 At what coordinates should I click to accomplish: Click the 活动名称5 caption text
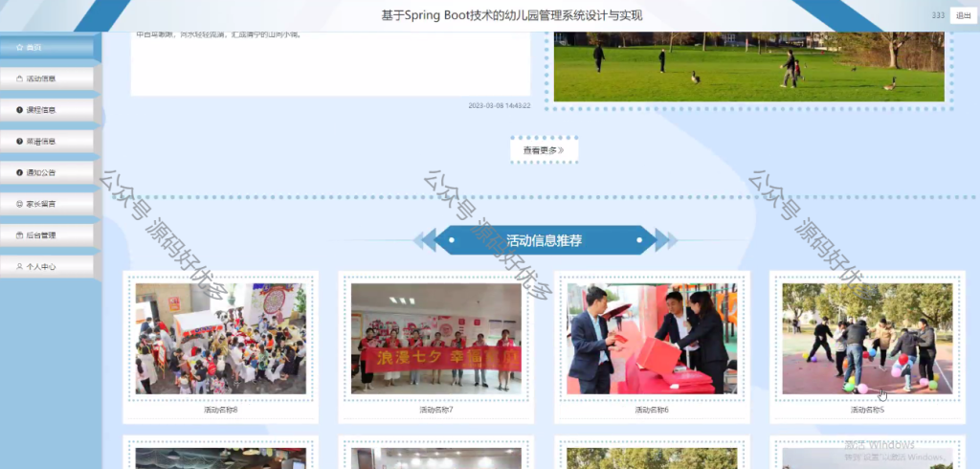coord(867,411)
